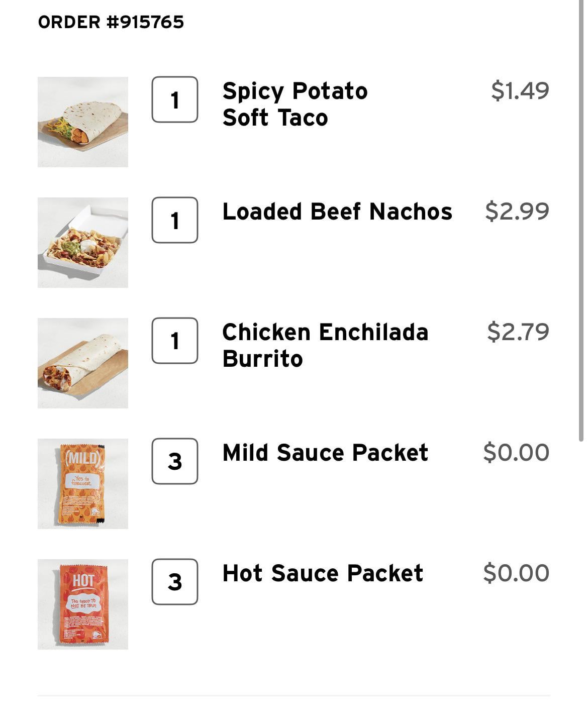Select the Hot Sauce Packet quantity box
The image size is (588, 727).
[x=175, y=582]
